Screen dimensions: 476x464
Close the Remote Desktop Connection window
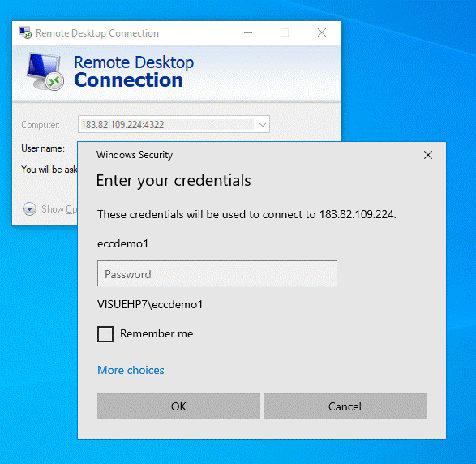pyautogui.click(x=322, y=32)
